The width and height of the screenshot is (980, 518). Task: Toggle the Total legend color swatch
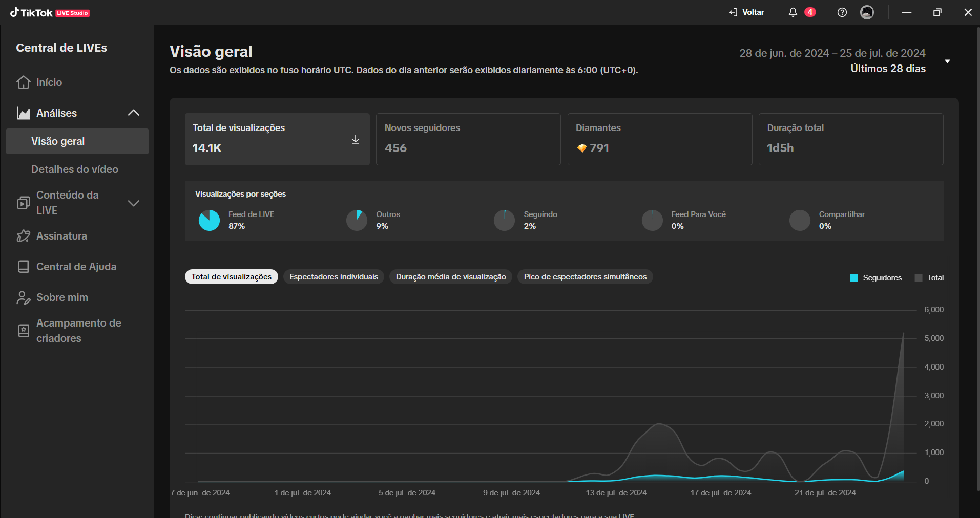click(x=919, y=278)
